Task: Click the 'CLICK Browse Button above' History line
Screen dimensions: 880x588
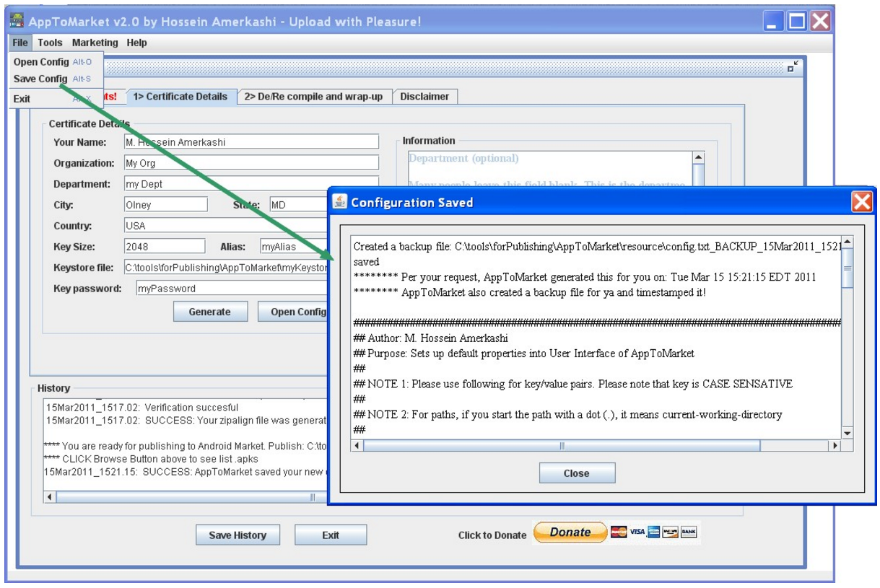Action: point(151,459)
